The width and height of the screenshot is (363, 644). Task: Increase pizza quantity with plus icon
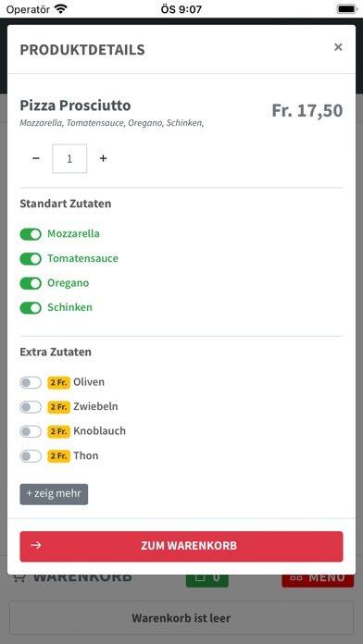point(103,158)
